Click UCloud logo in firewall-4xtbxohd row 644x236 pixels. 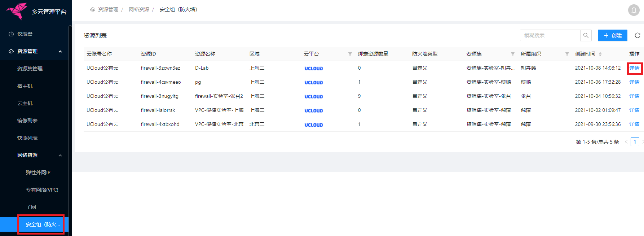point(314,125)
